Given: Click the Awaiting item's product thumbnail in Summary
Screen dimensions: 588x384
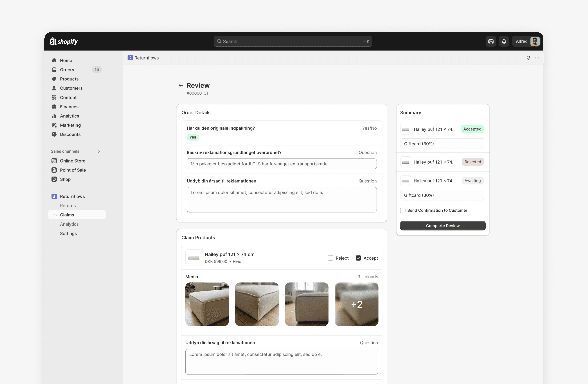Looking at the screenshot, I should point(405,181).
